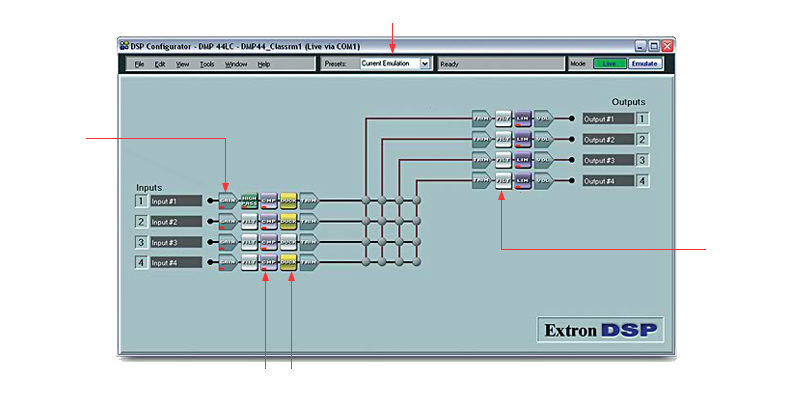Open the GAIN block on Input #2
The height and width of the screenshot is (400, 790).
pos(227,221)
